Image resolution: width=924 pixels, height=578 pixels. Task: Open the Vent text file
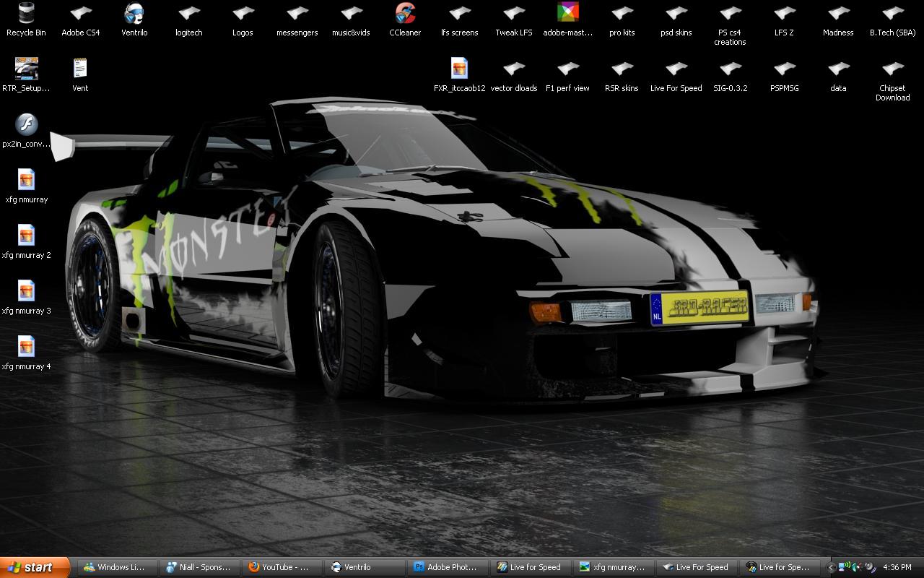[80, 75]
